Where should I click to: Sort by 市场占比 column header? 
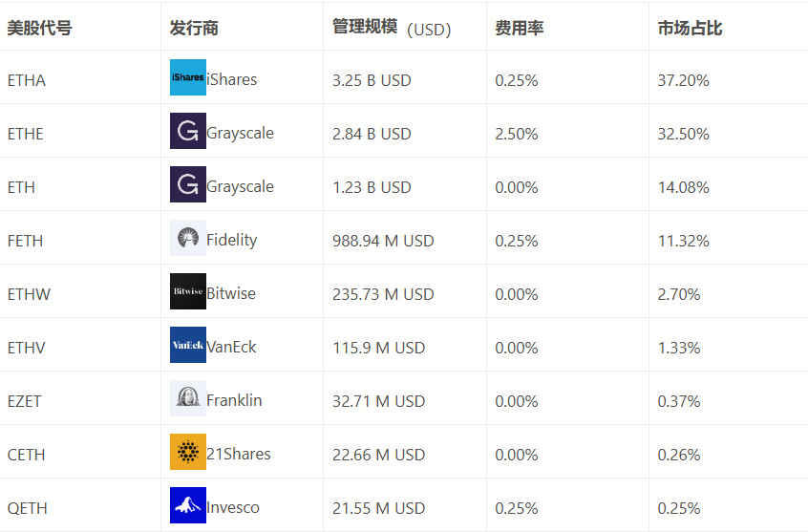pos(690,28)
